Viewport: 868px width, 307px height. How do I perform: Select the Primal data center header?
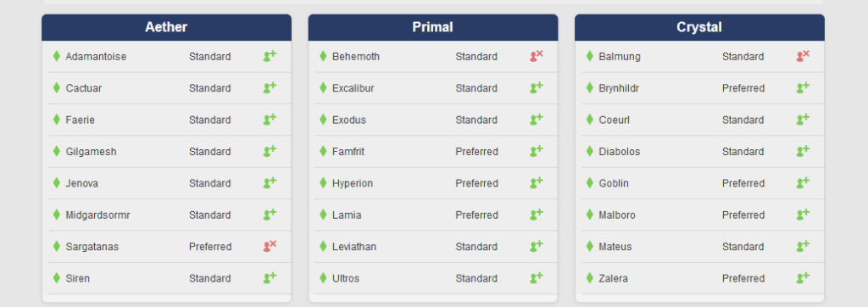pos(433,27)
